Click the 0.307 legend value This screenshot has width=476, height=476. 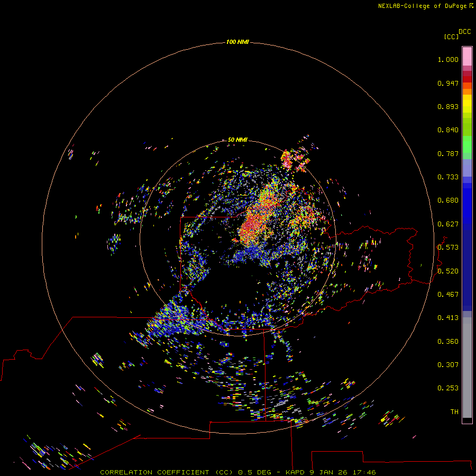point(448,365)
